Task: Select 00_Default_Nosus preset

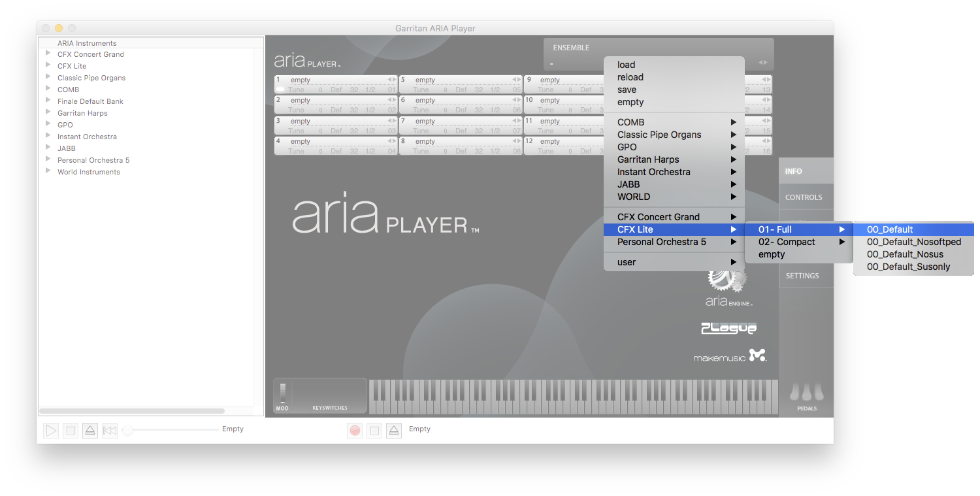Action: (913, 254)
